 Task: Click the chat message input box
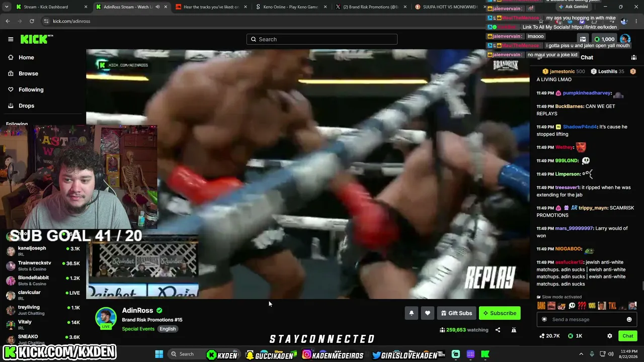click(x=587, y=319)
